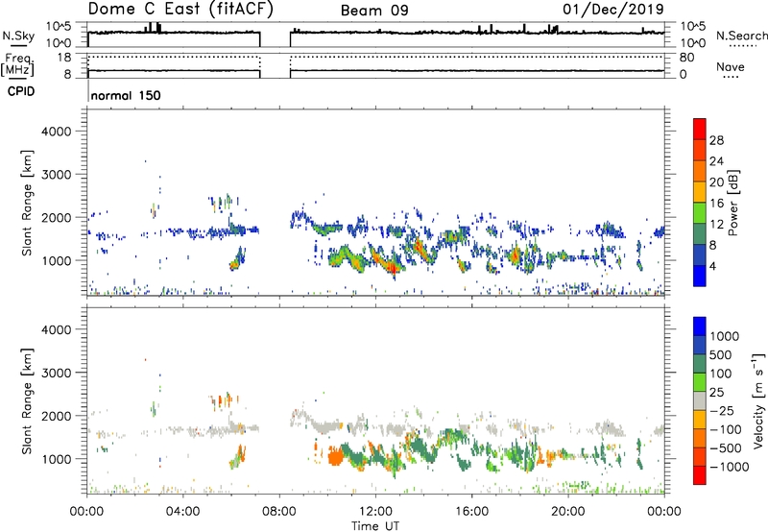Click the "16:00" time tick label
This screenshot has width=768, height=532.
click(x=471, y=512)
